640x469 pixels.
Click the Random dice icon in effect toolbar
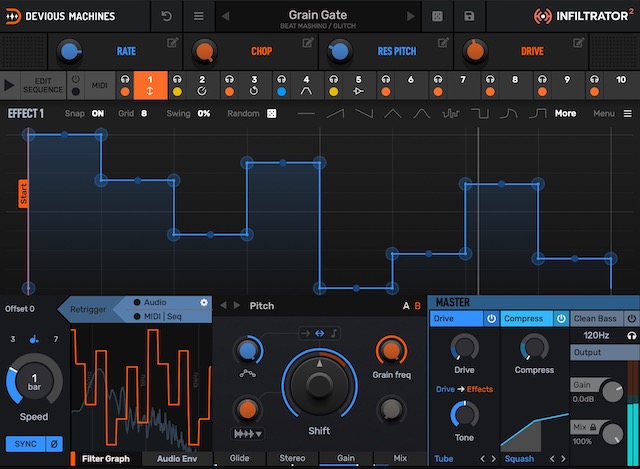(x=271, y=114)
